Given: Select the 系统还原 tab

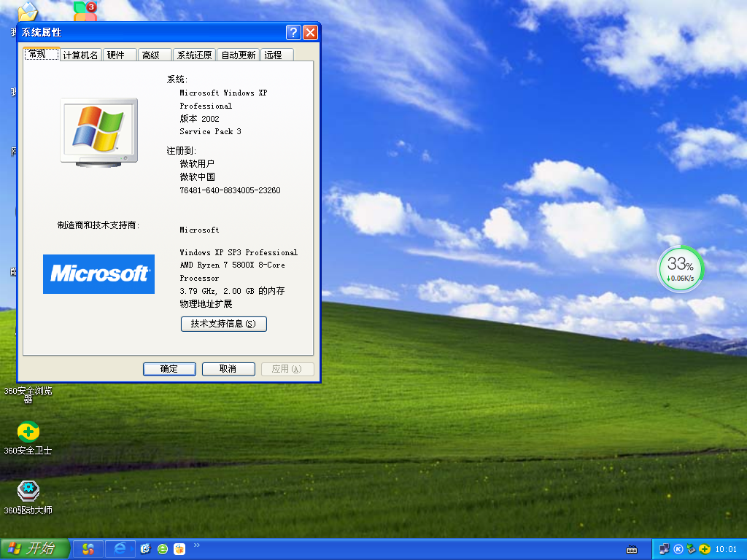Looking at the screenshot, I should (x=194, y=54).
